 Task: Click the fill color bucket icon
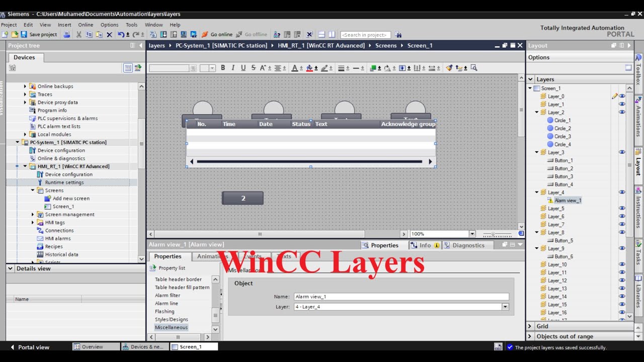309,68
